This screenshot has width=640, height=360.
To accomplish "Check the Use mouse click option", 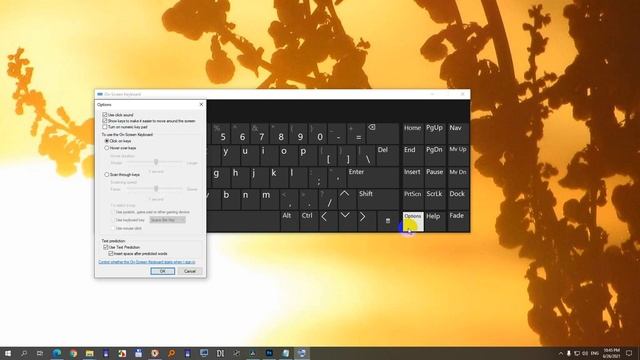I will click(113, 228).
